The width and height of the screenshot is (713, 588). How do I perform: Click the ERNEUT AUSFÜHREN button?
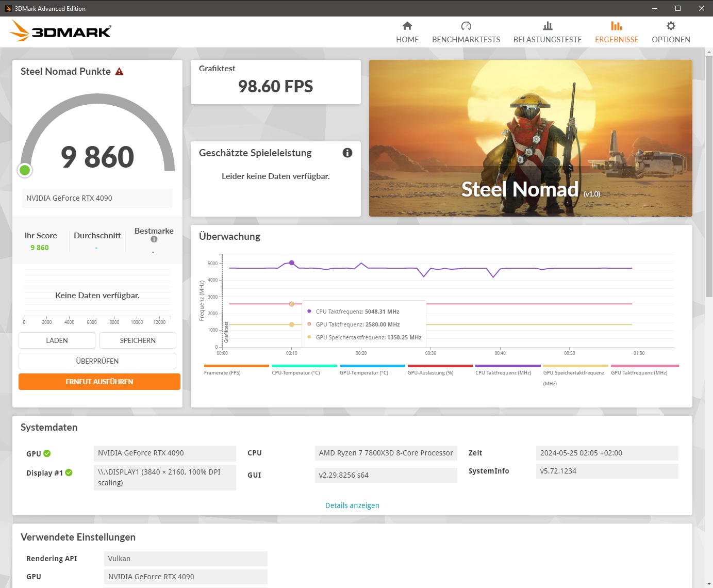(100, 382)
